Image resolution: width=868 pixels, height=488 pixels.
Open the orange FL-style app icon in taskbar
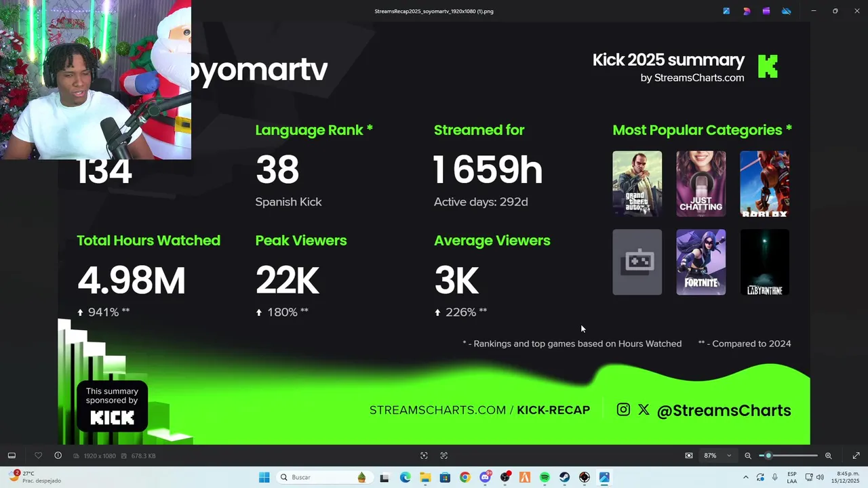coord(525,477)
